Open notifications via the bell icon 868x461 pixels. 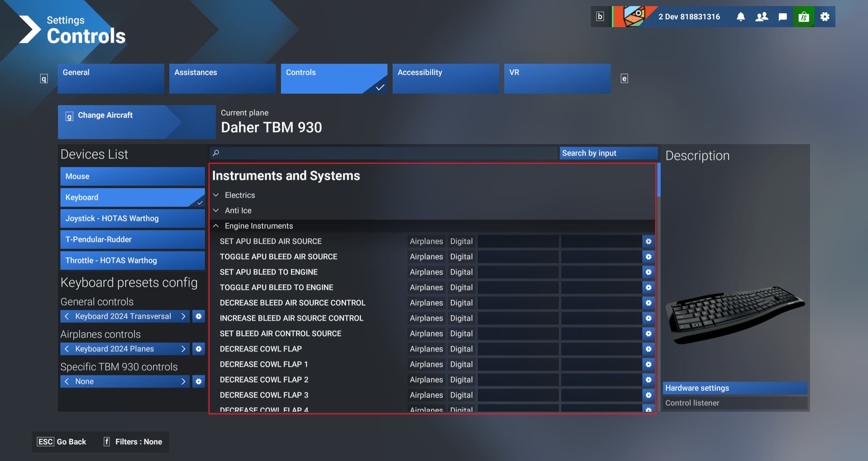point(741,16)
